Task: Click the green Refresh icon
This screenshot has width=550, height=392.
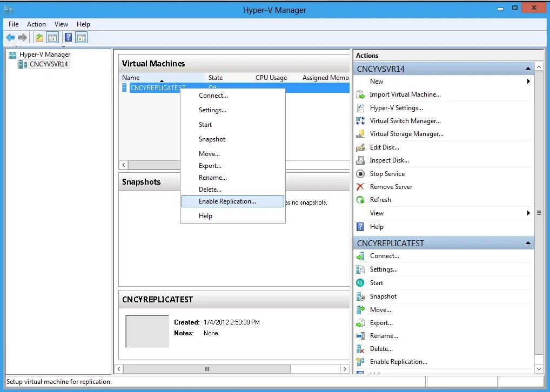Action: [x=360, y=200]
